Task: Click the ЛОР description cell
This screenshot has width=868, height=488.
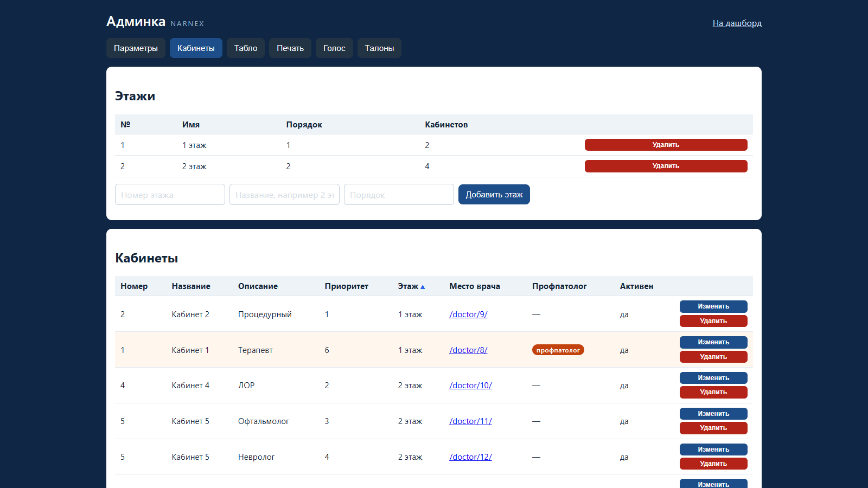Action: click(246, 386)
